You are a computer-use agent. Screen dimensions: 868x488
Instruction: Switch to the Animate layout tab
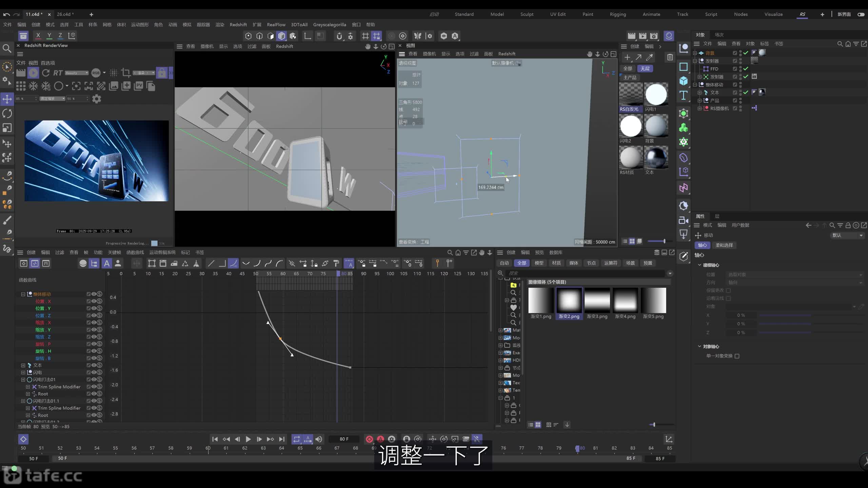coord(651,14)
